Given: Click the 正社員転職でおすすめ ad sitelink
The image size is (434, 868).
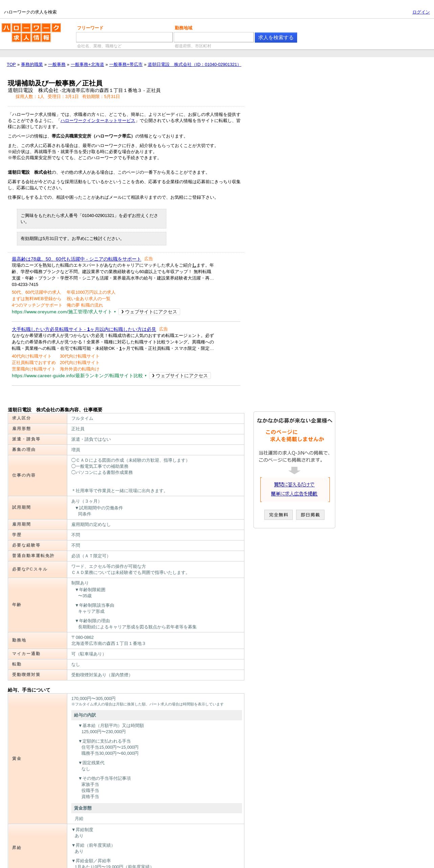Looking at the screenshot, I should [x=34, y=363].
